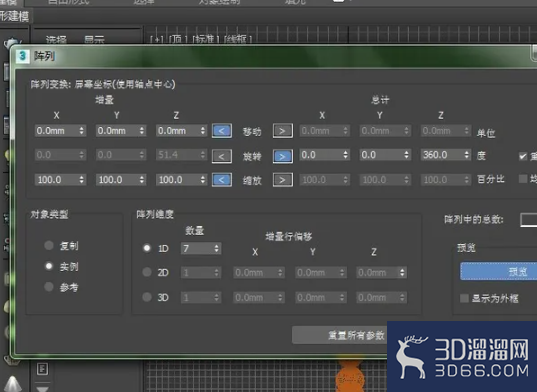The width and height of the screenshot is (537, 392).
Task: Click spinner arrows on incremental Move Y
Action: pyautogui.click(x=142, y=130)
